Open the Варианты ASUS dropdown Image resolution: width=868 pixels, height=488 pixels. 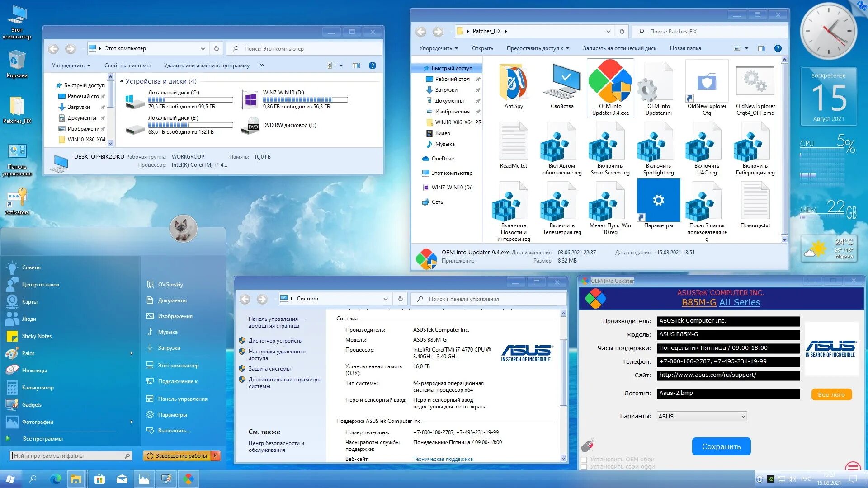(x=701, y=416)
